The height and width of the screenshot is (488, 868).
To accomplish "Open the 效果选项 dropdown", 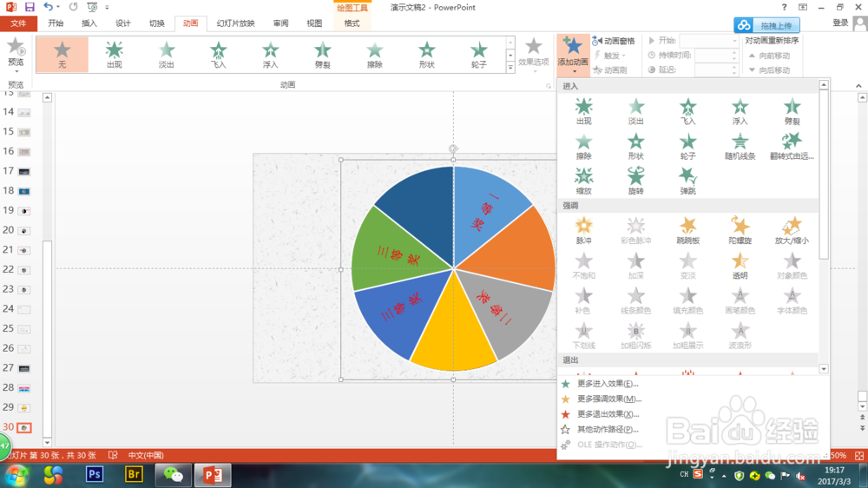I will click(x=533, y=56).
